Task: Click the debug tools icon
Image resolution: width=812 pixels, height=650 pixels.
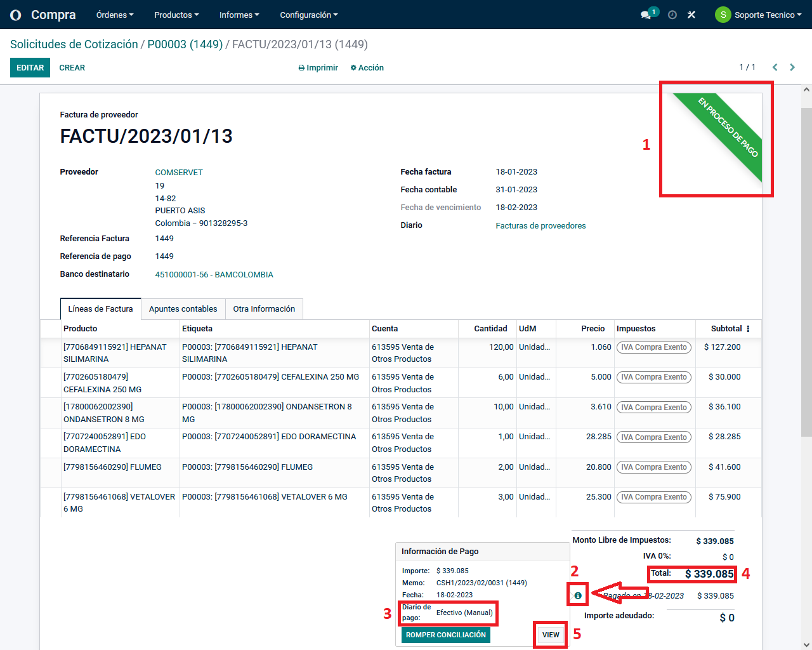Action: tap(691, 15)
